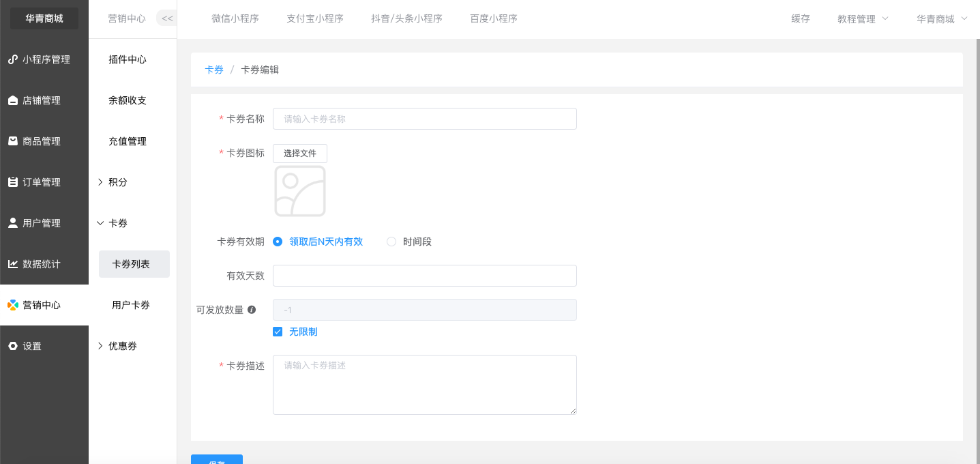The width and height of the screenshot is (980, 464).
Task: Click the 订单管理 clipboard icon
Action: (13, 182)
